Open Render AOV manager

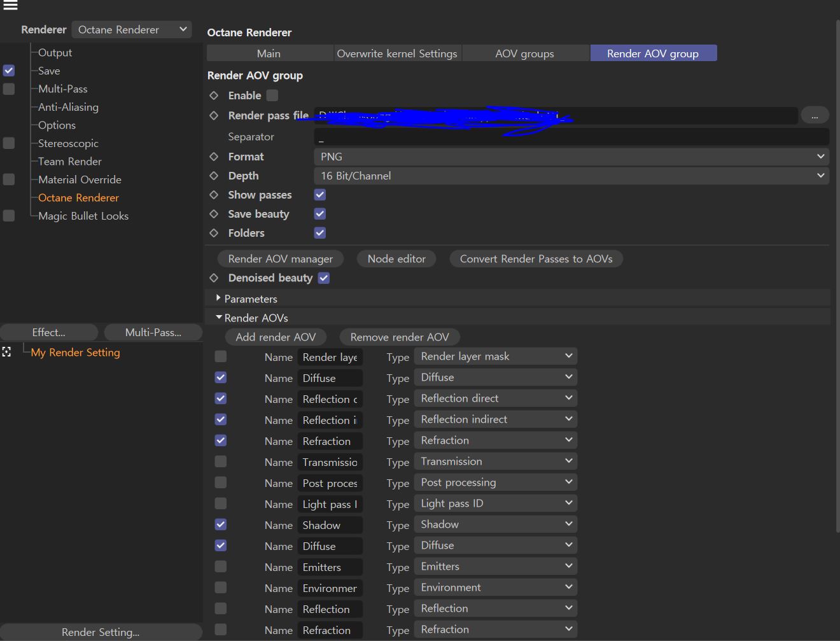281,259
